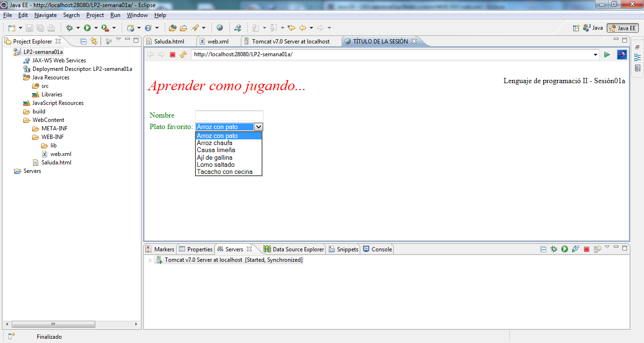This screenshot has height=343, width=644.
Task: Switch to the Java perspective button
Action: coord(593,27)
